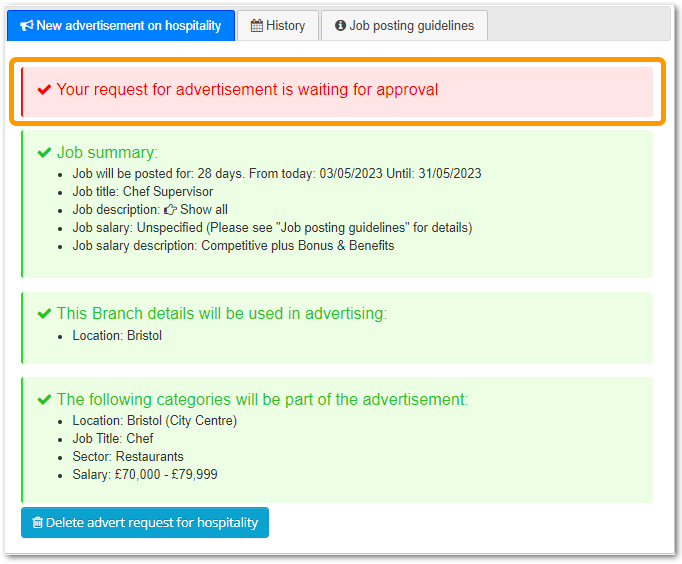The image size is (682, 564).
Task: Click the calendar icon on the History tab
Action: tap(257, 26)
